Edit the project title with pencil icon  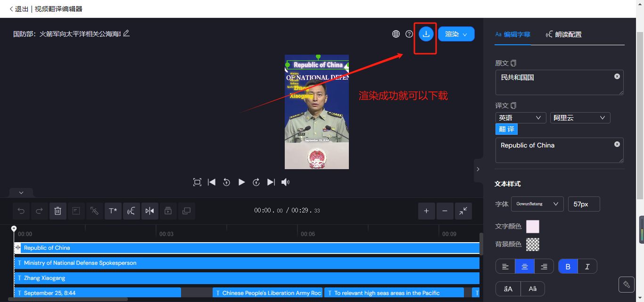point(126,33)
